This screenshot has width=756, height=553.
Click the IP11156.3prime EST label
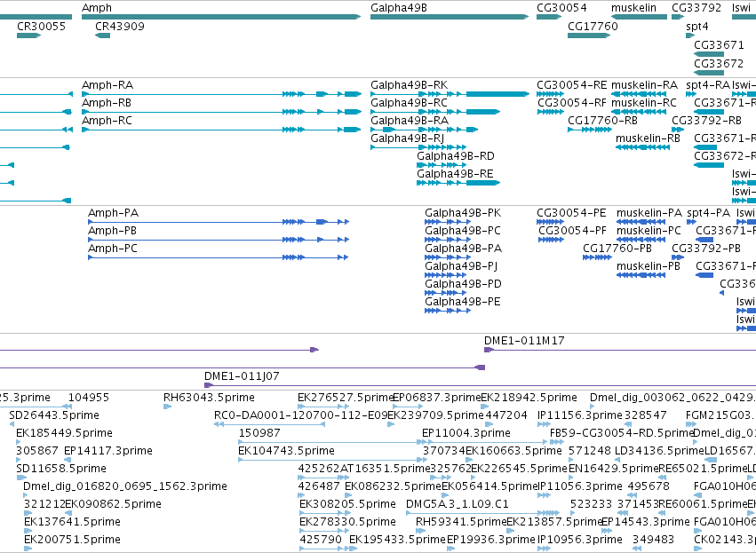click(x=580, y=415)
